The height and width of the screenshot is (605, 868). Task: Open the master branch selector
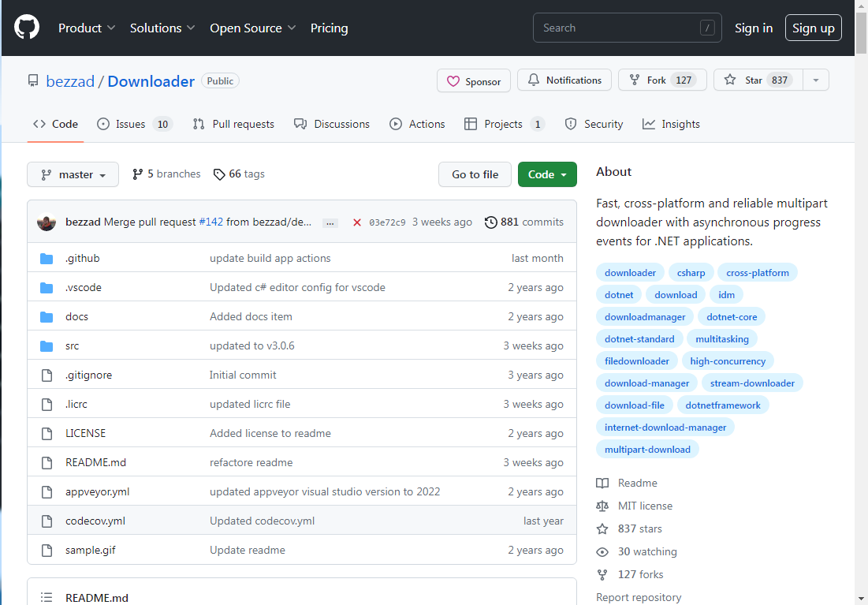tap(73, 174)
